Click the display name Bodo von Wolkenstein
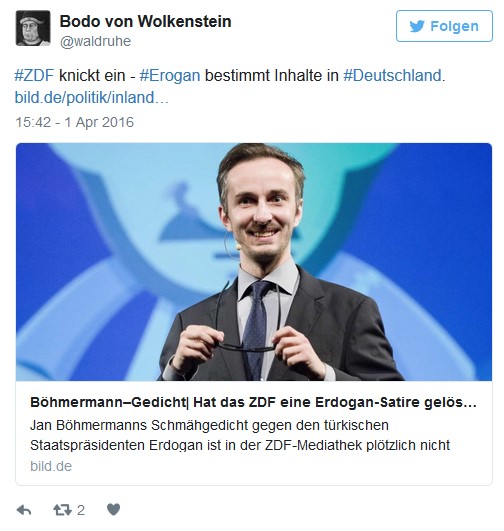The image size is (504, 531). pyautogui.click(x=146, y=22)
